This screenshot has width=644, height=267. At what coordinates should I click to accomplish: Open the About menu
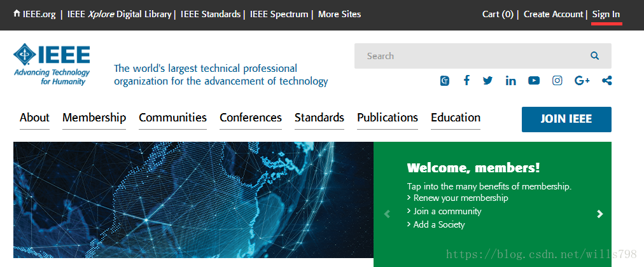point(34,118)
